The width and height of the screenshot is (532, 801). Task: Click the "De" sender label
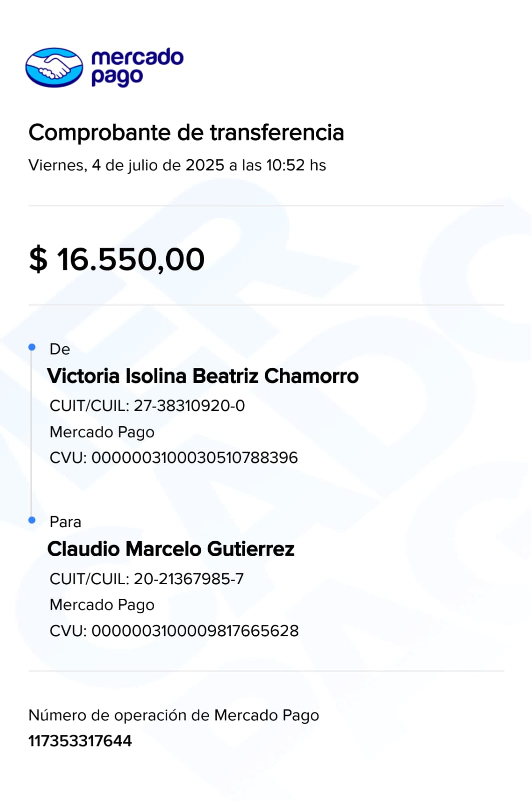click(60, 349)
